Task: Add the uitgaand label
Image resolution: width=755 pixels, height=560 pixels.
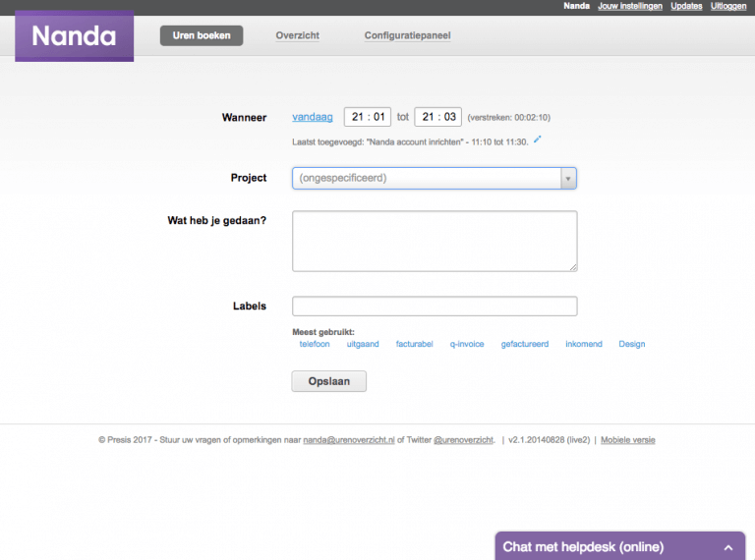Action: pos(363,344)
